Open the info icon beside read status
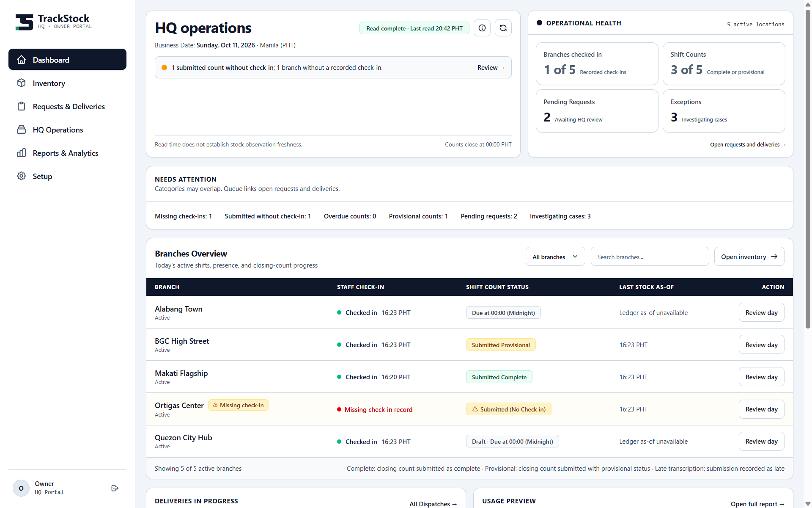 click(482, 28)
